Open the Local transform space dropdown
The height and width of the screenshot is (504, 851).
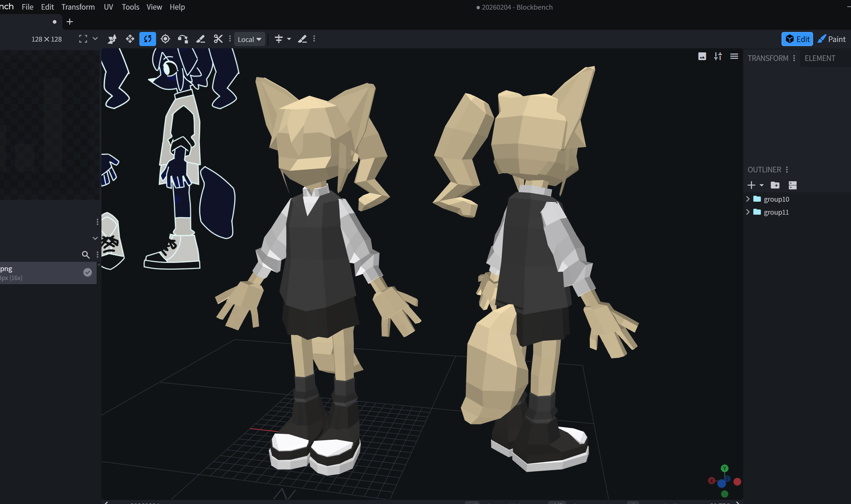tap(249, 39)
